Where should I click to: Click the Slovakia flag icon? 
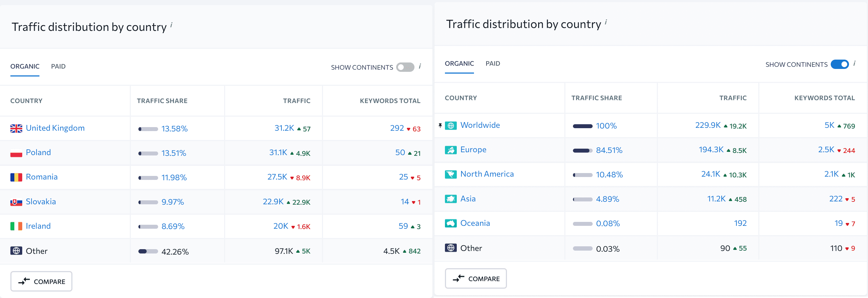[16, 202]
